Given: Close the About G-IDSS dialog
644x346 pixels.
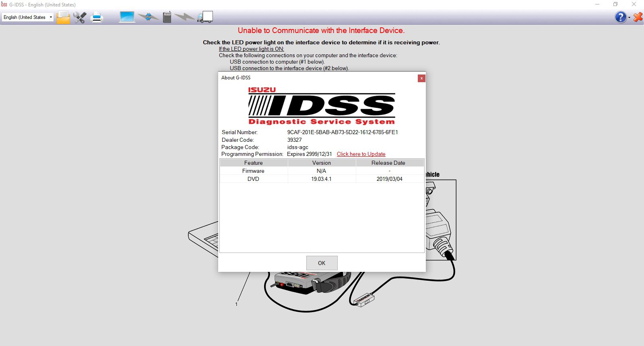Looking at the screenshot, I should [421, 78].
